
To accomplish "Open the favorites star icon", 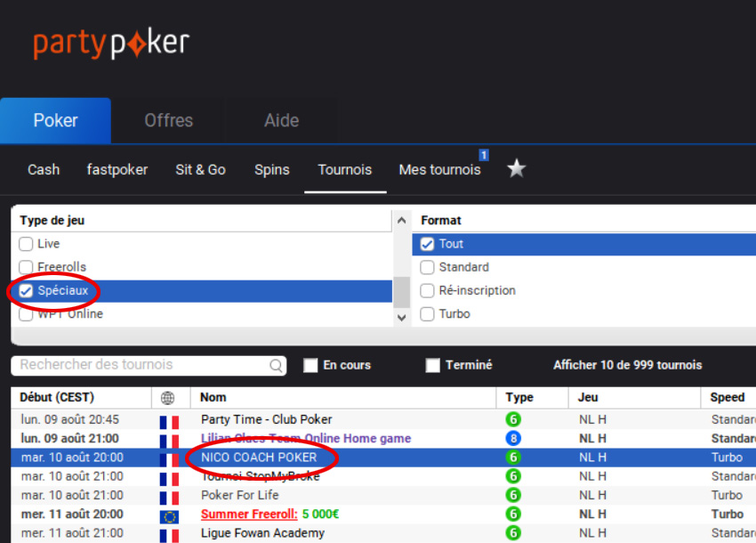I will click(x=517, y=168).
